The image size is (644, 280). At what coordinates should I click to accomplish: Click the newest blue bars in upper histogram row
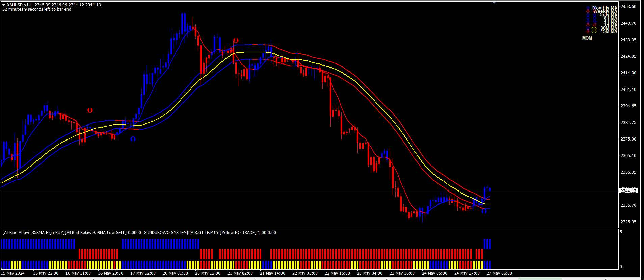487,244
